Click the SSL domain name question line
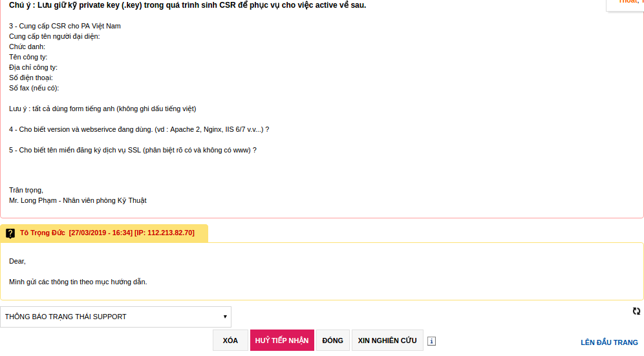The image size is (644, 356). (133, 150)
